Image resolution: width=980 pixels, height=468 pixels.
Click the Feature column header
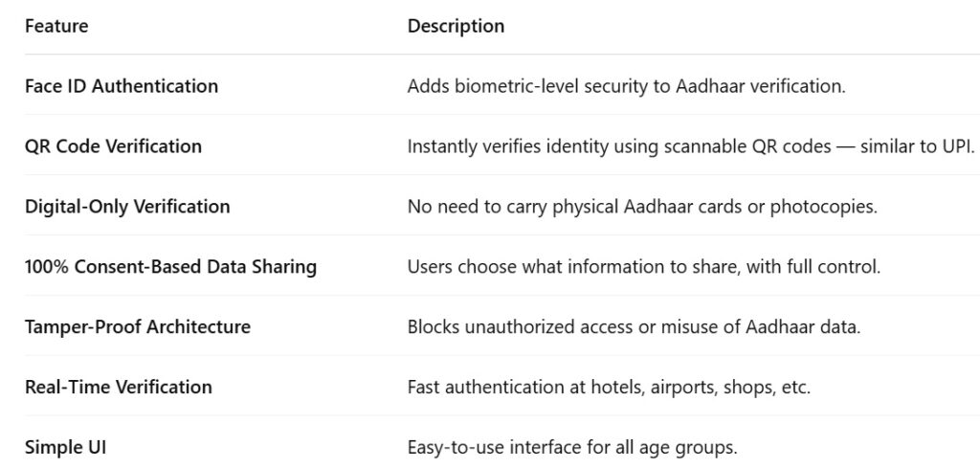(x=56, y=26)
